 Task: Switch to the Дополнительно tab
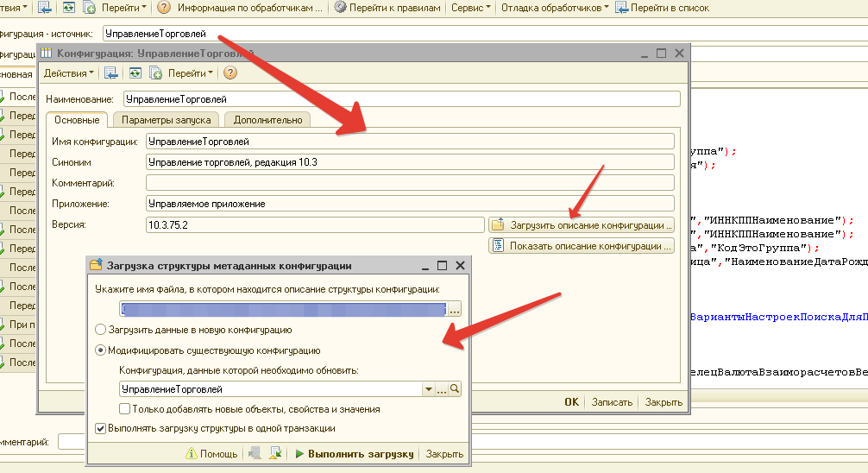coord(268,120)
